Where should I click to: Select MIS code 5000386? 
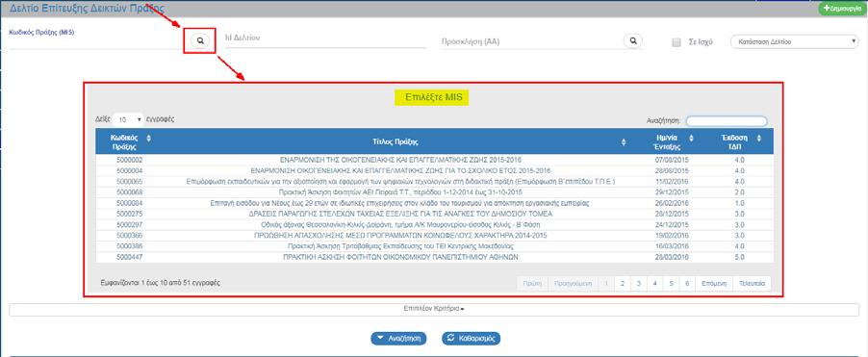coord(129,246)
